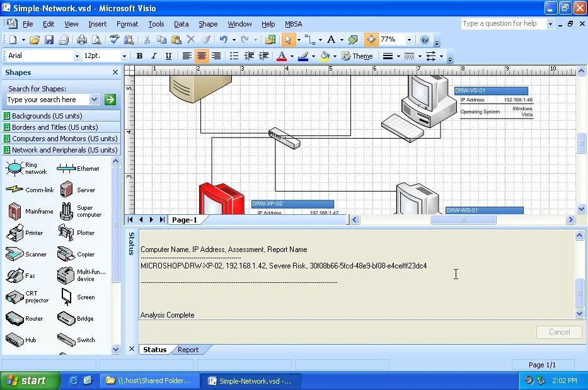Screen dimensions: 588x390
Task: Open the font size 12pt dropdown
Action: [124, 56]
